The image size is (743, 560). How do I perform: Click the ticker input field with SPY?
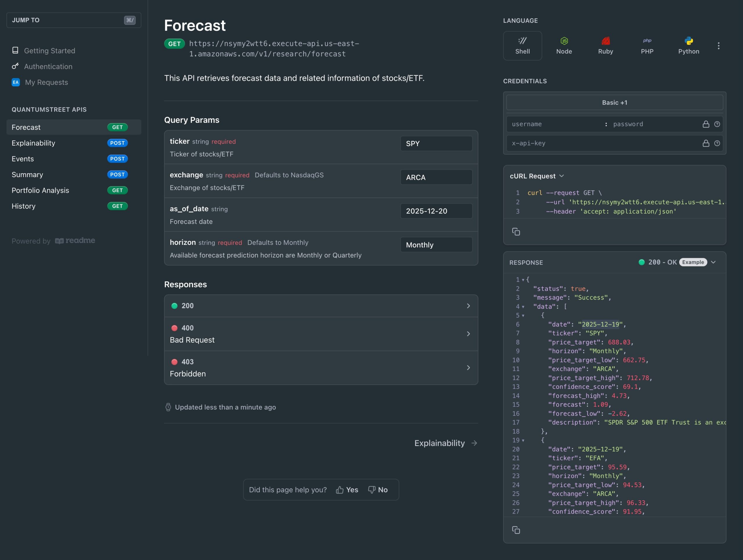pyautogui.click(x=436, y=143)
